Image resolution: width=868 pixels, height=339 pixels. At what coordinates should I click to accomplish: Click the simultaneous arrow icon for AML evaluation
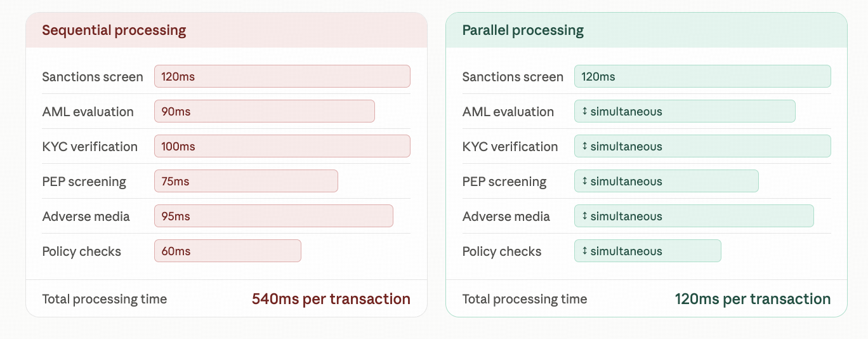[x=584, y=112]
